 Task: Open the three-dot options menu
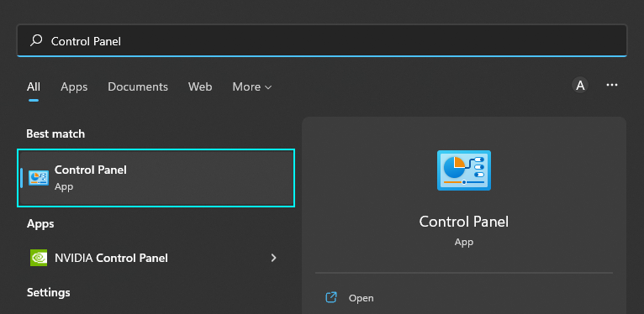tap(612, 85)
